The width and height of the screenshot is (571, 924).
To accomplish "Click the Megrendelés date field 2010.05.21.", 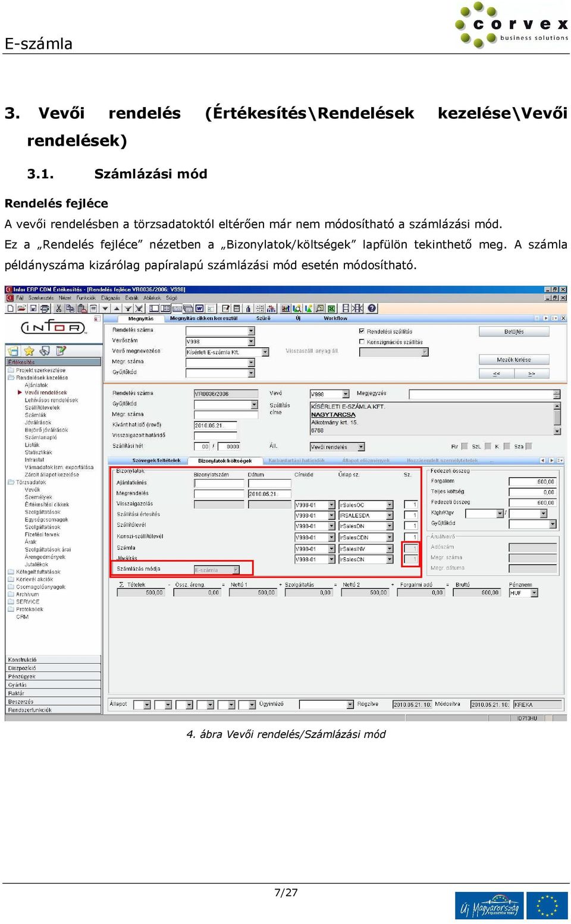I will pyautogui.click(x=269, y=494).
